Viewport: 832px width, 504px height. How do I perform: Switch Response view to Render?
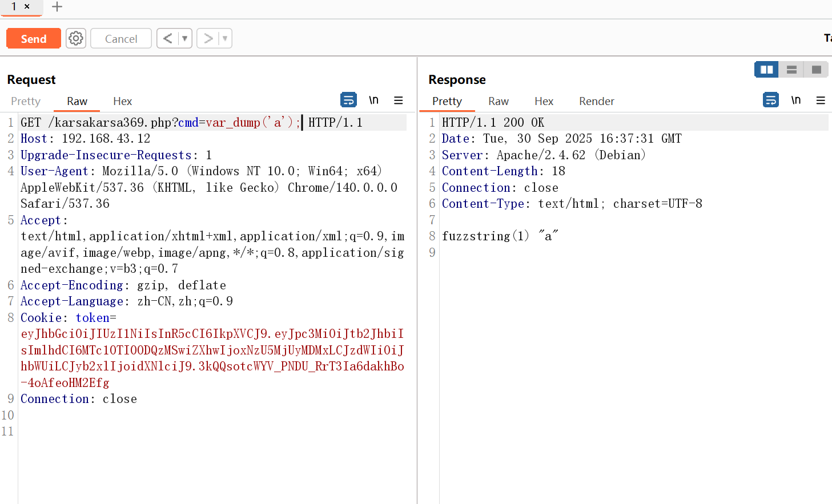click(x=597, y=101)
